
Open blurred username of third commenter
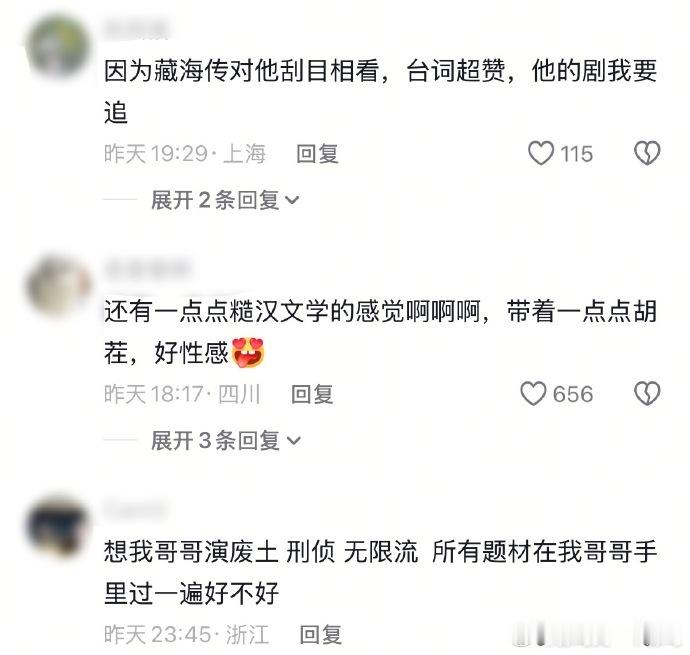135,509
